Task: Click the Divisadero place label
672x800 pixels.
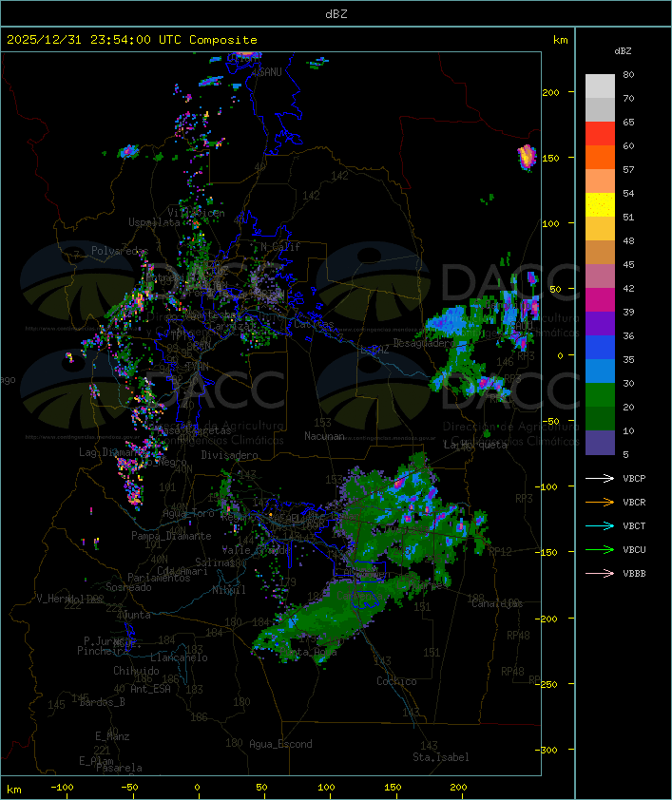Action: pos(229,454)
